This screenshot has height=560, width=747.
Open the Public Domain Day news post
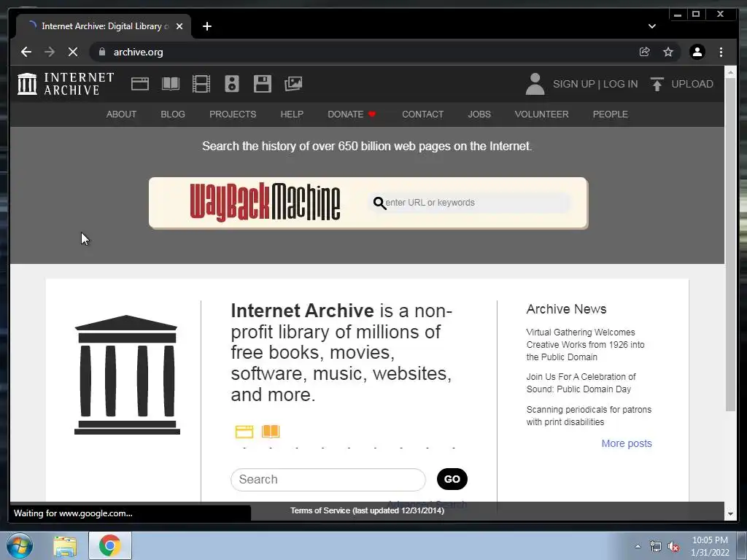[x=581, y=383]
